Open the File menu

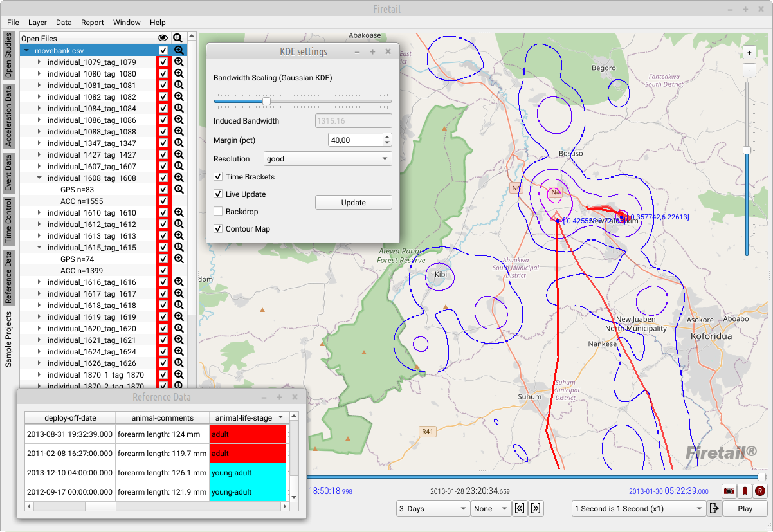tap(13, 23)
